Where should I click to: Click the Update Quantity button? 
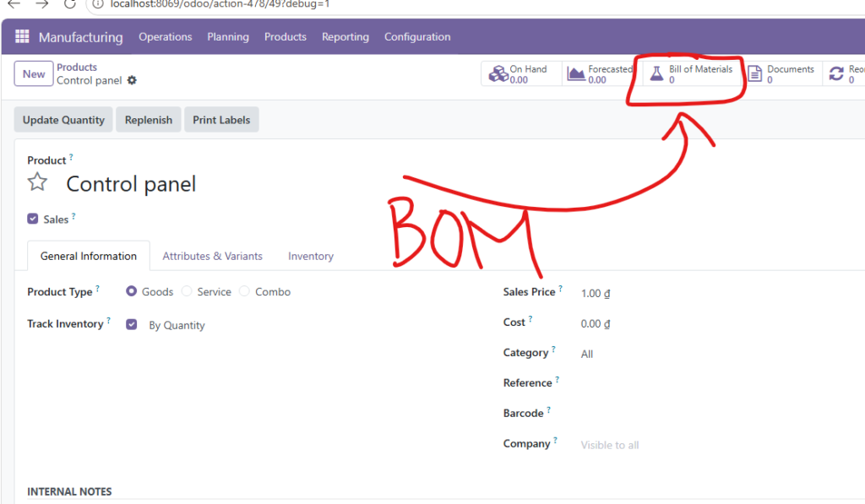[x=63, y=120]
